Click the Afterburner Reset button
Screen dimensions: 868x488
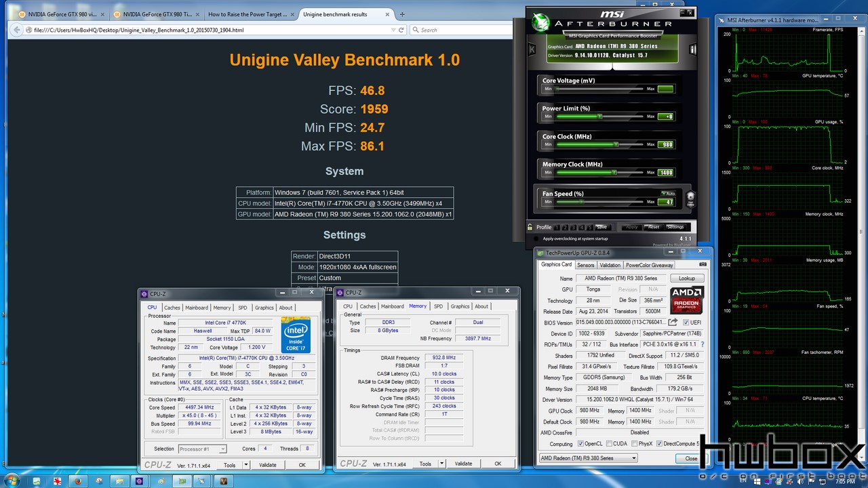[x=653, y=227]
